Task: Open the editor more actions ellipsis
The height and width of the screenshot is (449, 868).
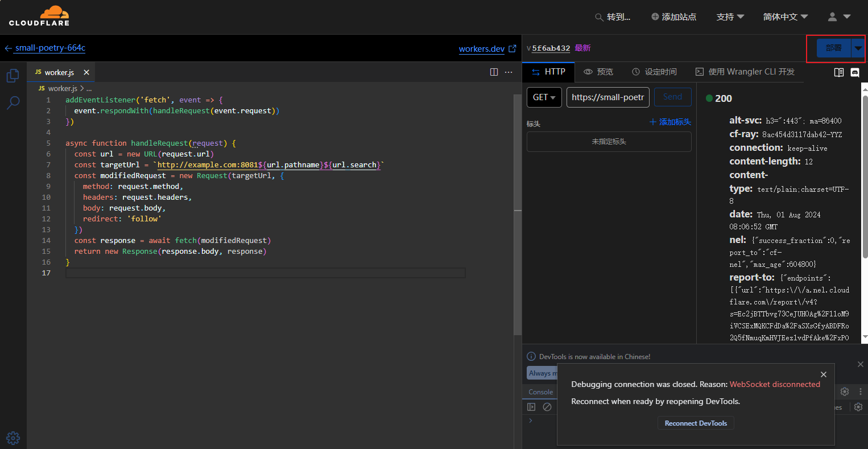Action: (x=509, y=72)
